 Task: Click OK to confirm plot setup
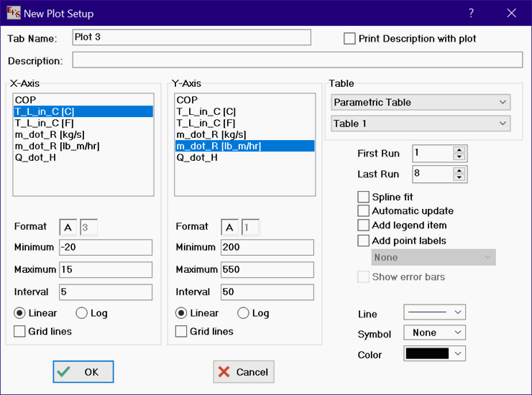[x=83, y=371]
